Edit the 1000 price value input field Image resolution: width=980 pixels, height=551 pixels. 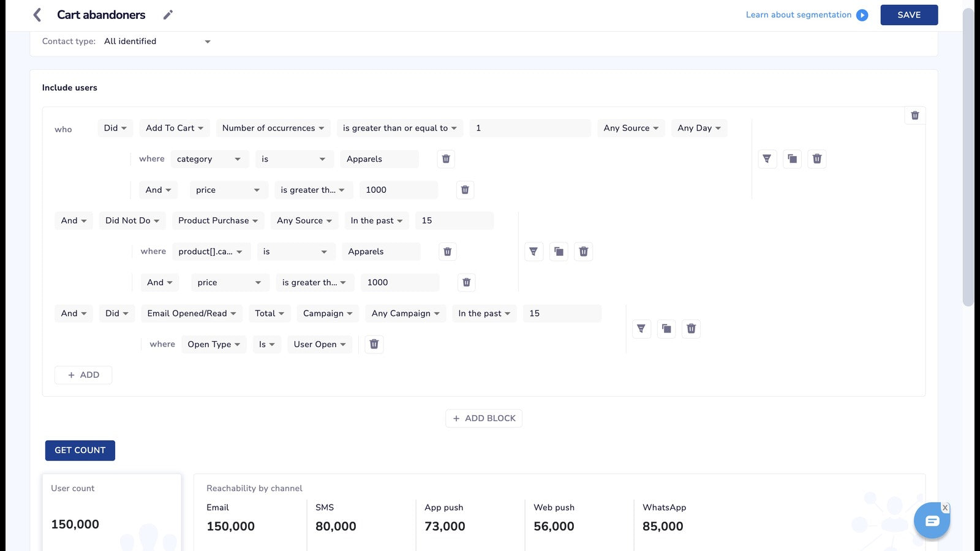tap(398, 190)
